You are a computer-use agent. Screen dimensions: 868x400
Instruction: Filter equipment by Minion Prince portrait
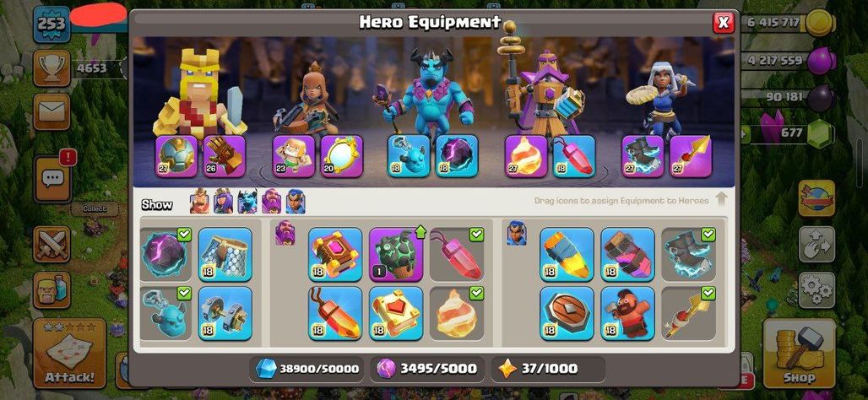247,202
